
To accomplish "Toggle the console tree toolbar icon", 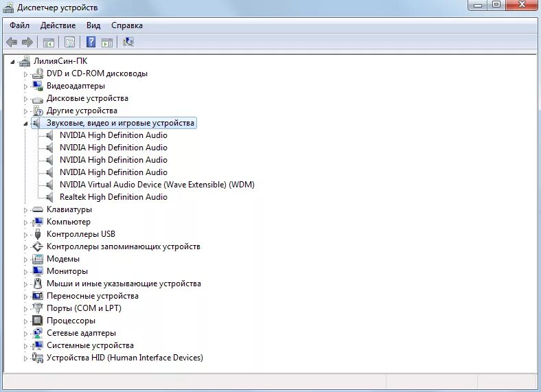I will pyautogui.click(x=49, y=43).
